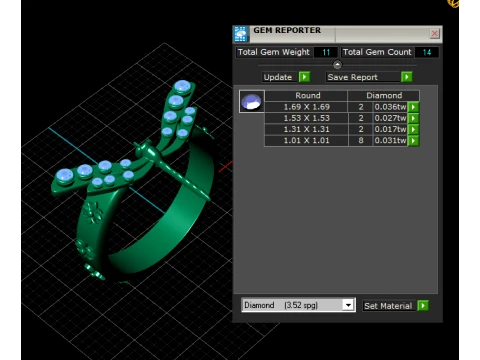Select the 1.31 X 1.31 size cell

pyautogui.click(x=306, y=129)
